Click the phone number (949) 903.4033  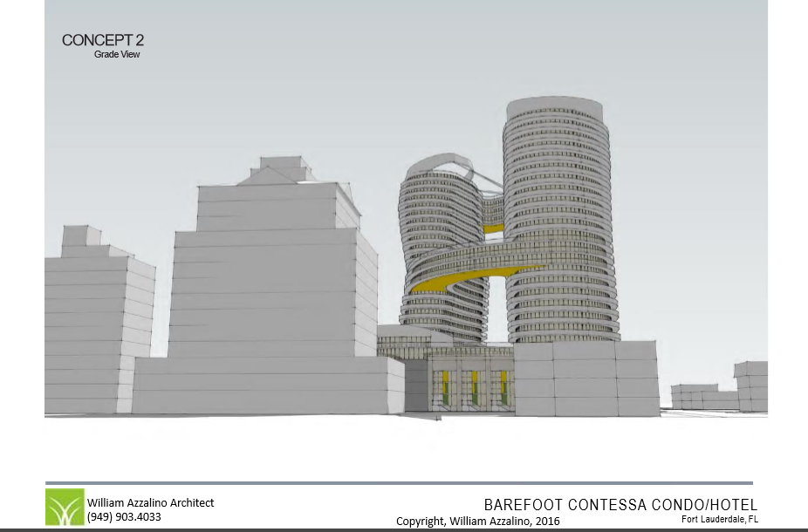pos(123,517)
